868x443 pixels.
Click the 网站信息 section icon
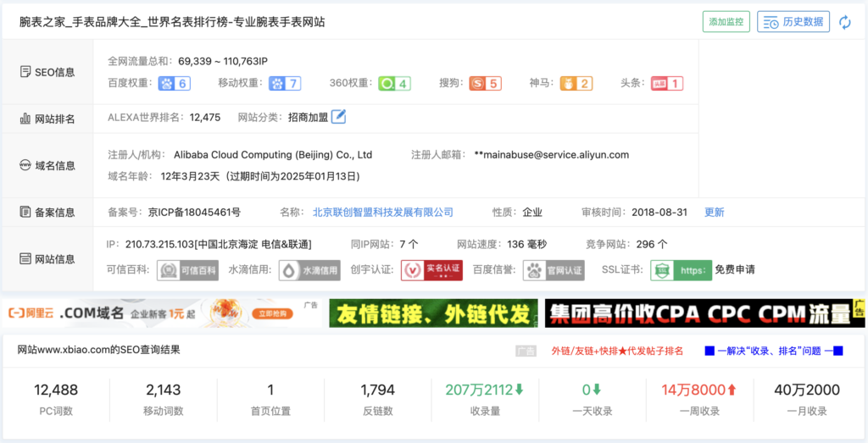click(25, 258)
